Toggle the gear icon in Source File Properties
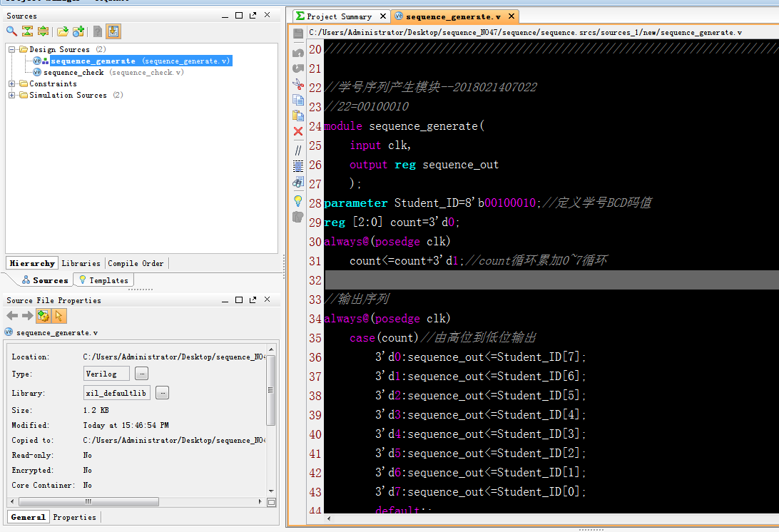Viewport: 779px width, 532px height. [x=44, y=316]
